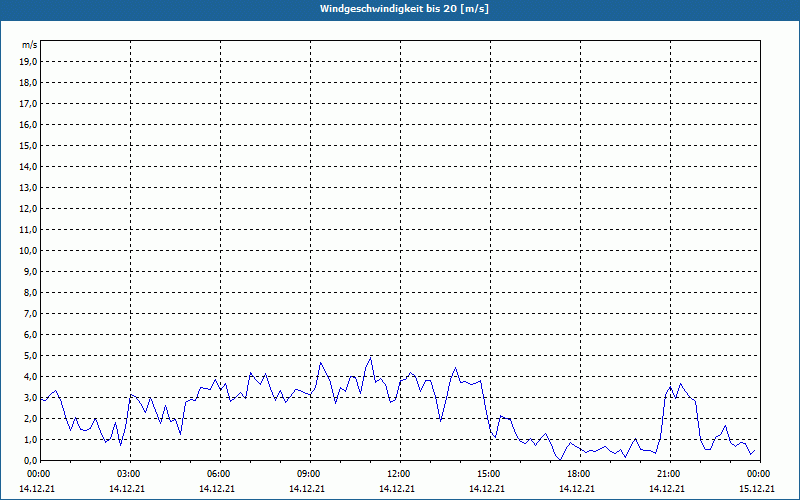Click the 19,0 y-axis value

[28, 62]
